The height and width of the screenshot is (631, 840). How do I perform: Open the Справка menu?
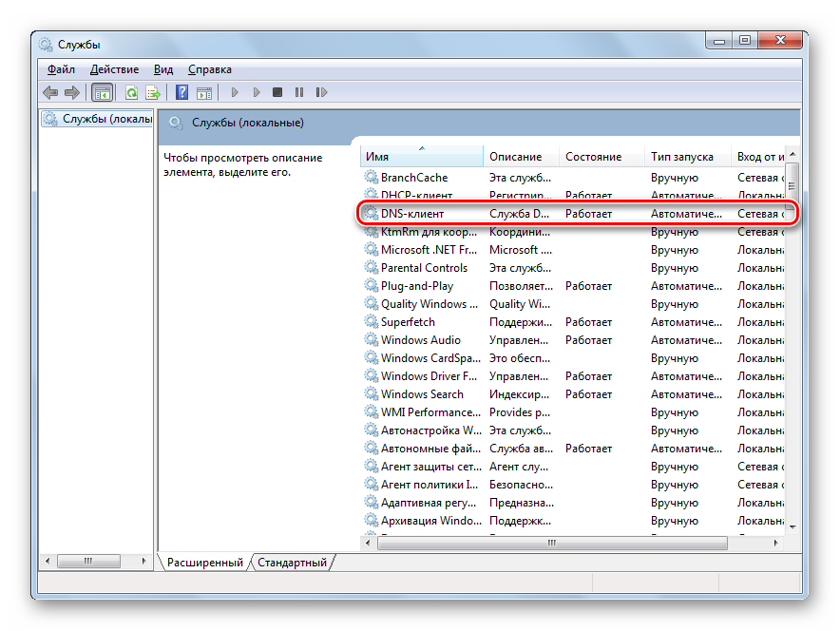tap(209, 69)
